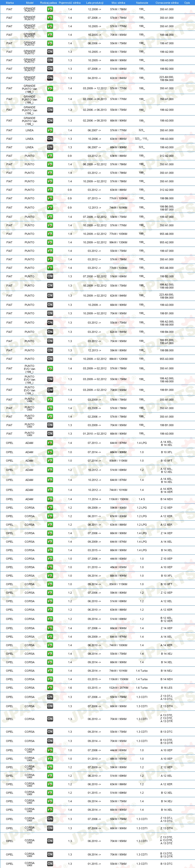Click PB icon for Adam 85kW/115KM B 10 XFT
Screen dimensions: 195x868
[50, 461]
